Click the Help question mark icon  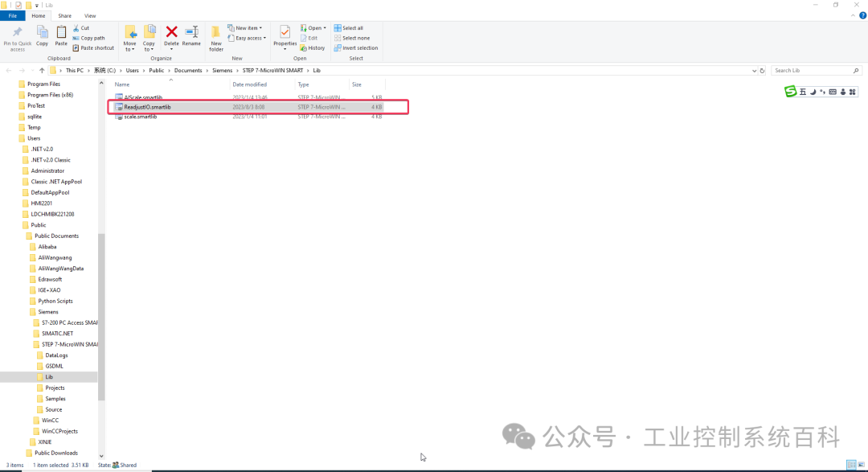[862, 15]
